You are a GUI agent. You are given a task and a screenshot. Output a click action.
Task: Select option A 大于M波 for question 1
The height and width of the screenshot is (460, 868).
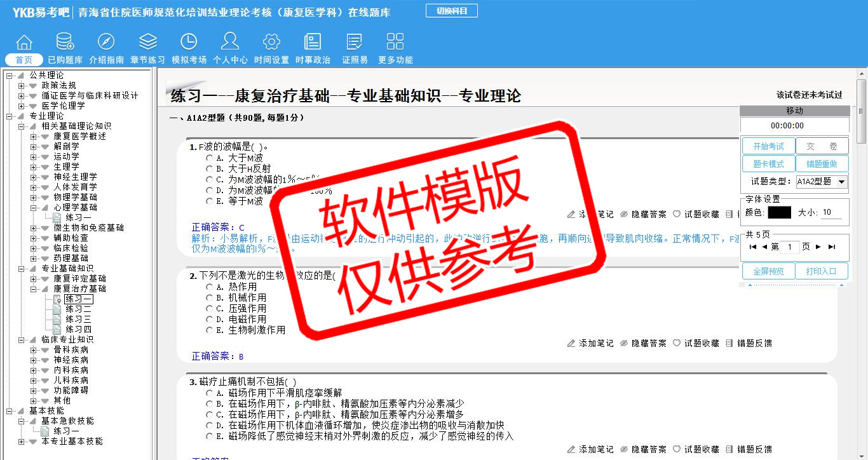point(209,158)
